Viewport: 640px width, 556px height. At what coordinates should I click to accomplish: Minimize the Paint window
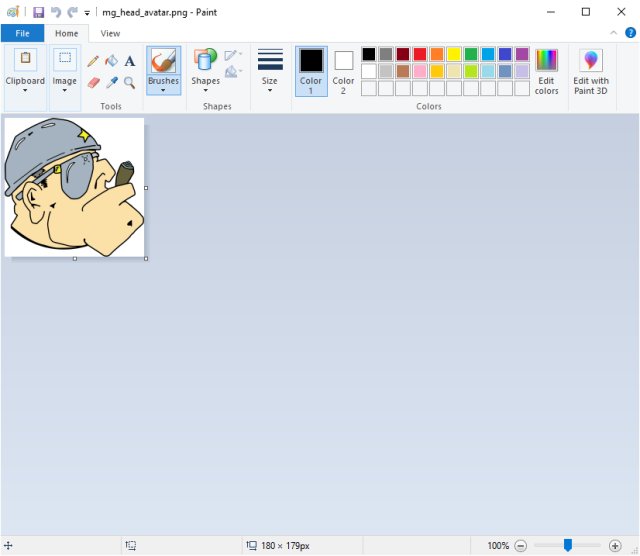551,12
